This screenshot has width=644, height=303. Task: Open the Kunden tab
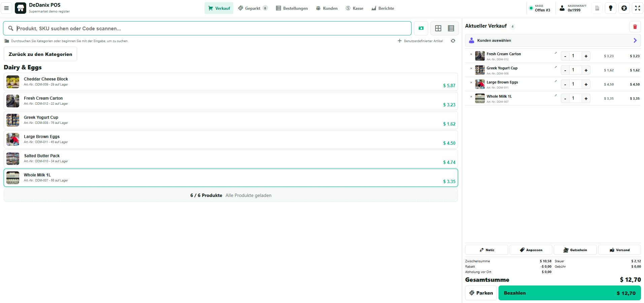tap(327, 8)
